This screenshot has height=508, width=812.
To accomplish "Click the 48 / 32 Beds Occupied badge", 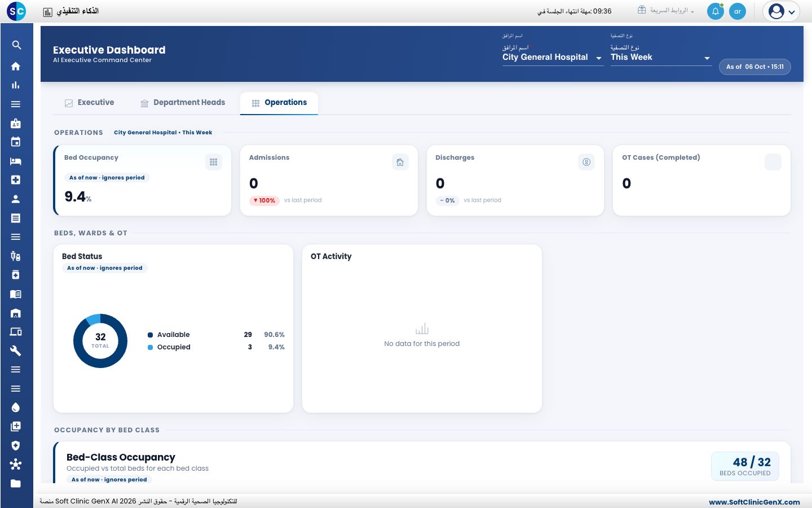I will click(x=745, y=466).
